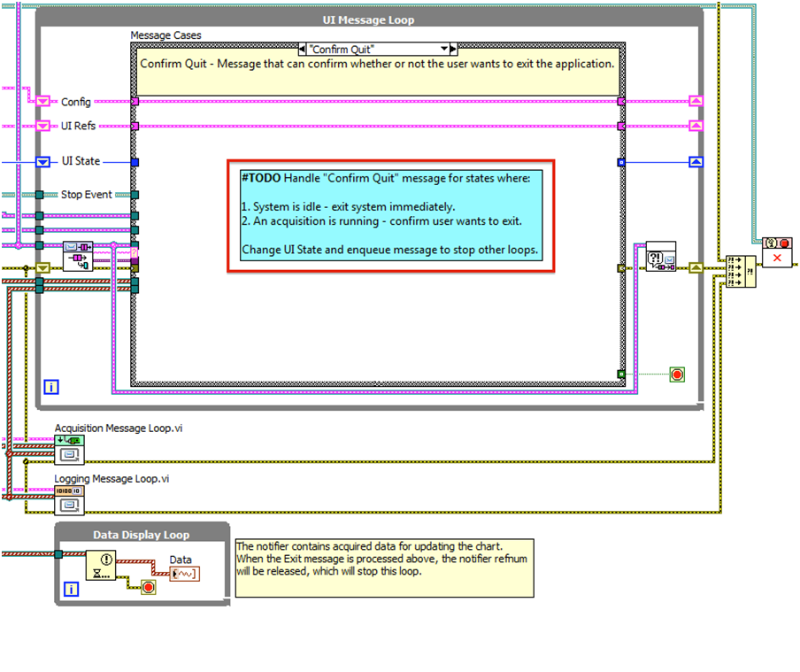The width and height of the screenshot is (800, 672).
Task: Click the UI Message Loop stop condition terminal
Action: click(x=677, y=375)
